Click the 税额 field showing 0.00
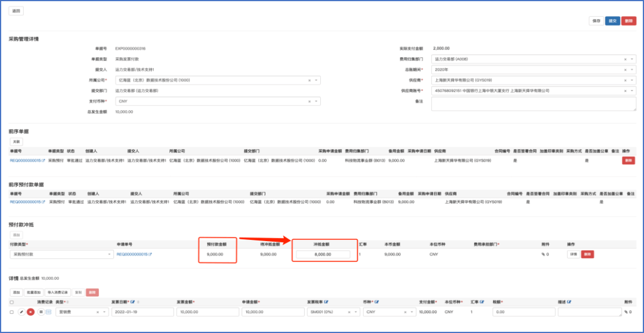 [x=524, y=312]
